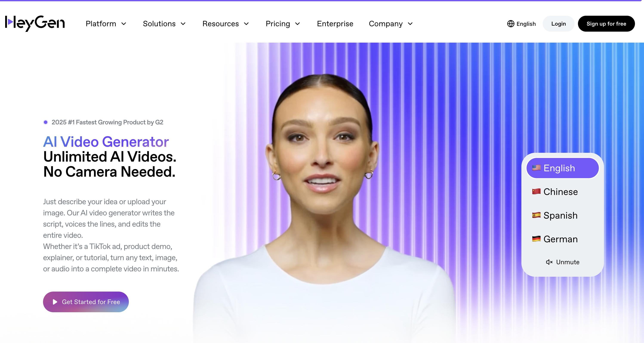The width and height of the screenshot is (644, 343).
Task: Click the globe language icon
Action: (x=511, y=24)
